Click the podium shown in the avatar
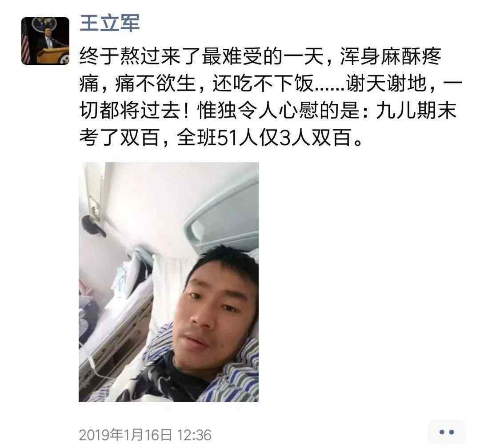480x448 pixels. tap(52, 55)
